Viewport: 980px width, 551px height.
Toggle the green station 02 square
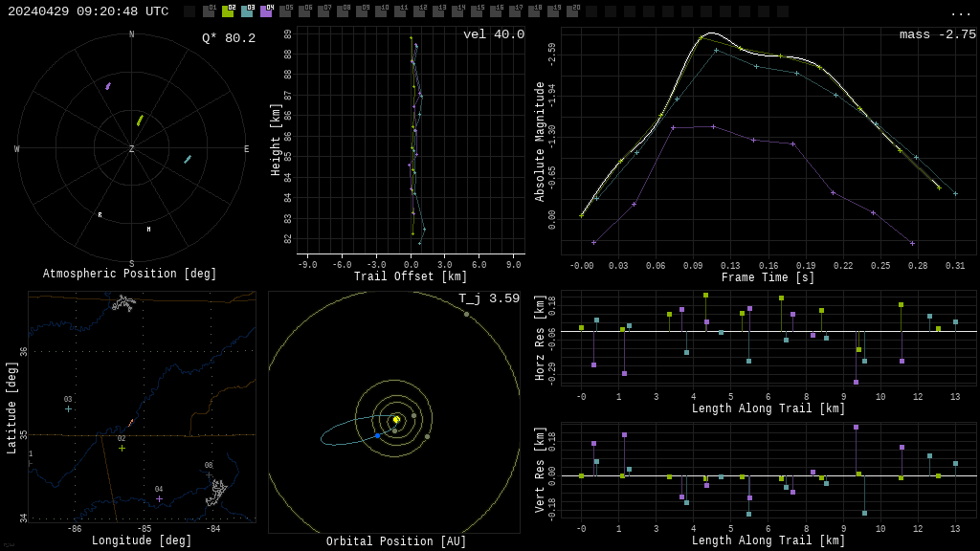pyautogui.click(x=228, y=11)
